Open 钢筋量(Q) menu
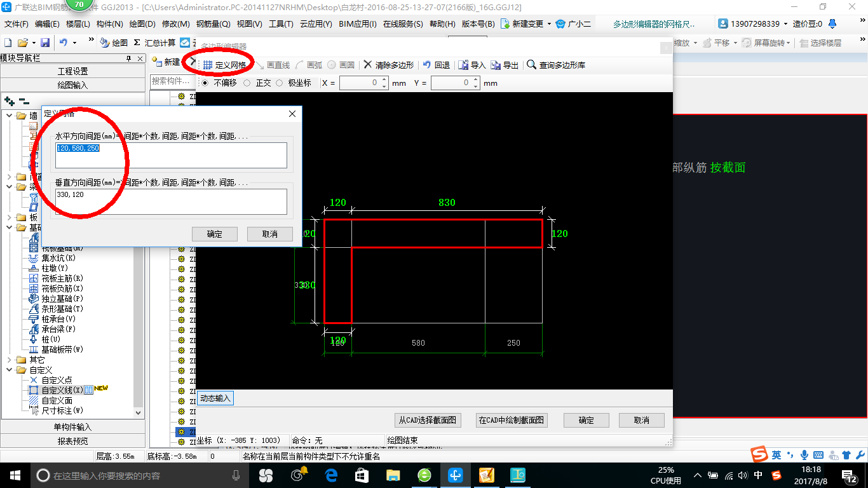Image resolution: width=868 pixels, height=488 pixels. 213,24
